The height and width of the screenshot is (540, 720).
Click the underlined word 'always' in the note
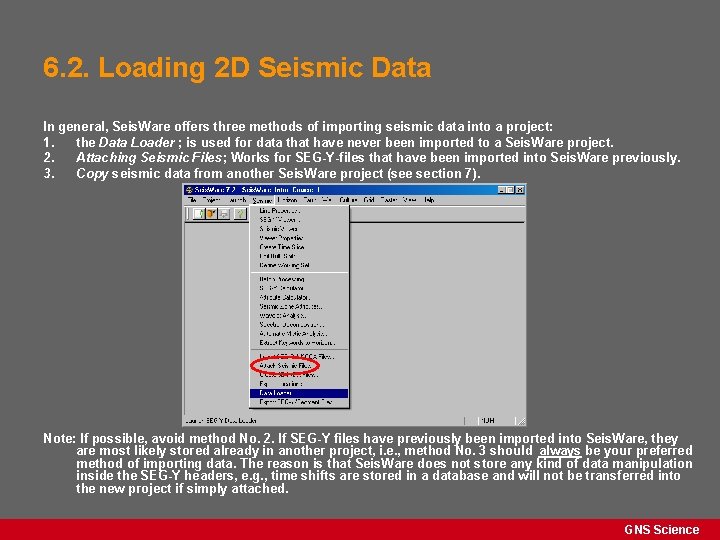coord(560,450)
